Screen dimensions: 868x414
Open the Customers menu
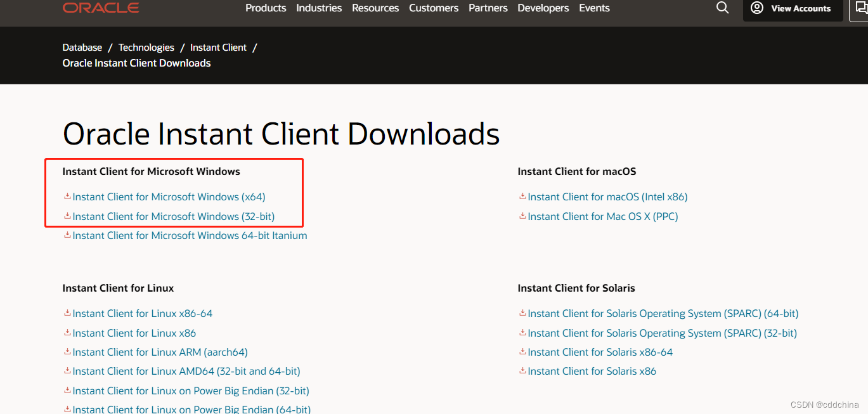click(x=434, y=8)
